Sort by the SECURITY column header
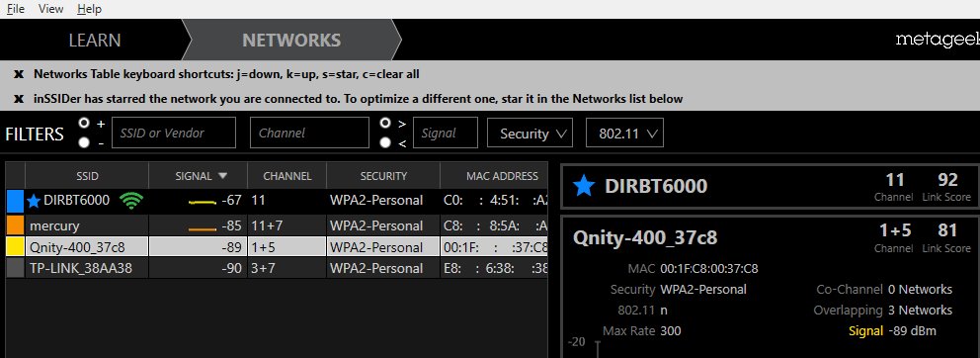980x358 pixels. 383,176
